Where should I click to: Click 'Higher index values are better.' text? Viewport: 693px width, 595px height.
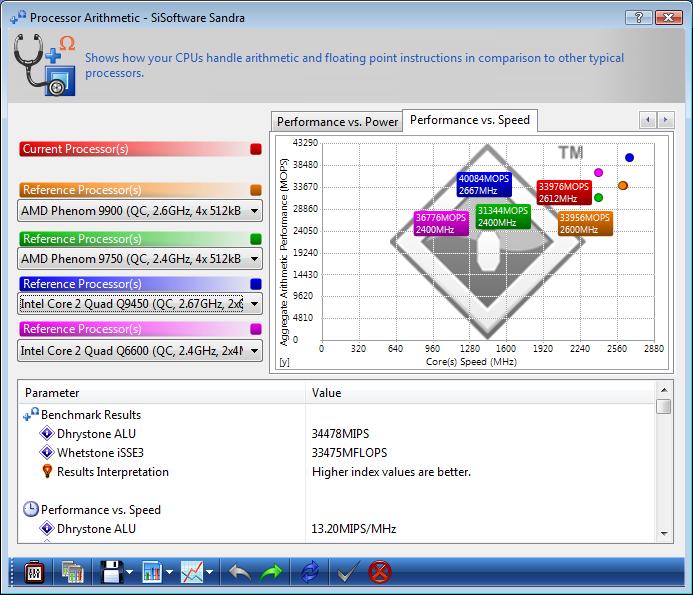[391, 472]
